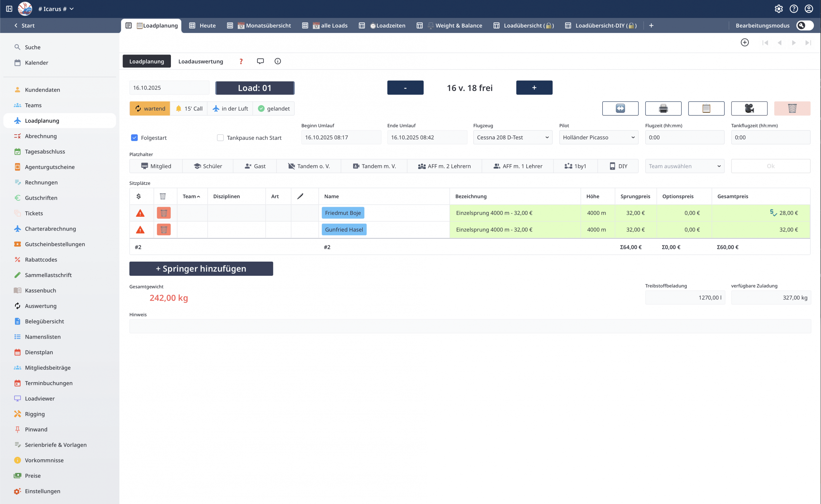Click the Hinweis input field

(x=470, y=326)
